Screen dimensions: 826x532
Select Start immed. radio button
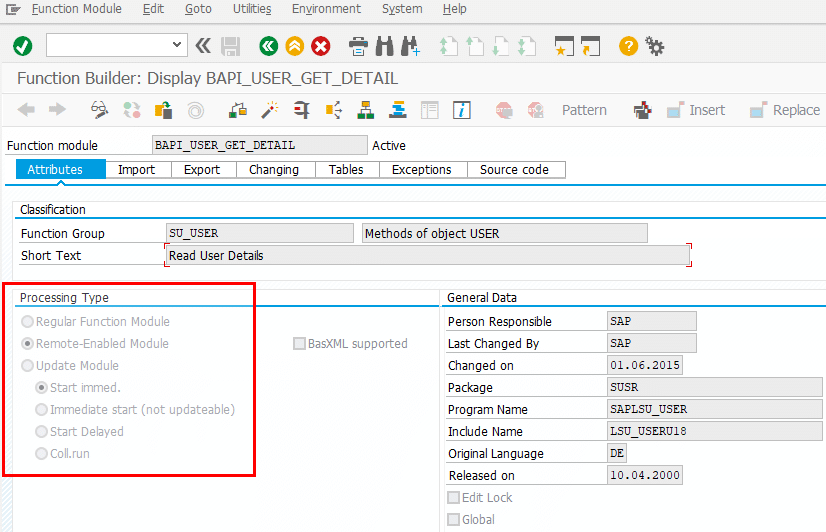click(x=41, y=388)
